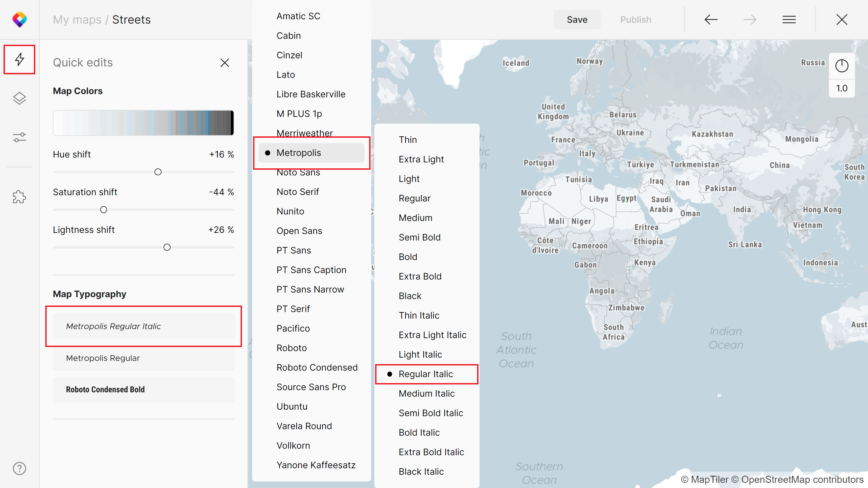Click the redo forward arrow

click(x=750, y=20)
